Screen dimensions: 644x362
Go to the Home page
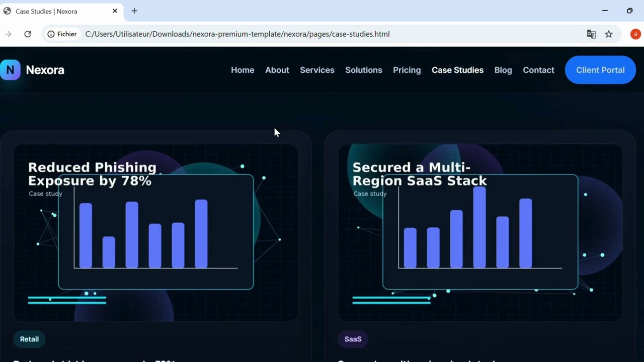tap(243, 70)
